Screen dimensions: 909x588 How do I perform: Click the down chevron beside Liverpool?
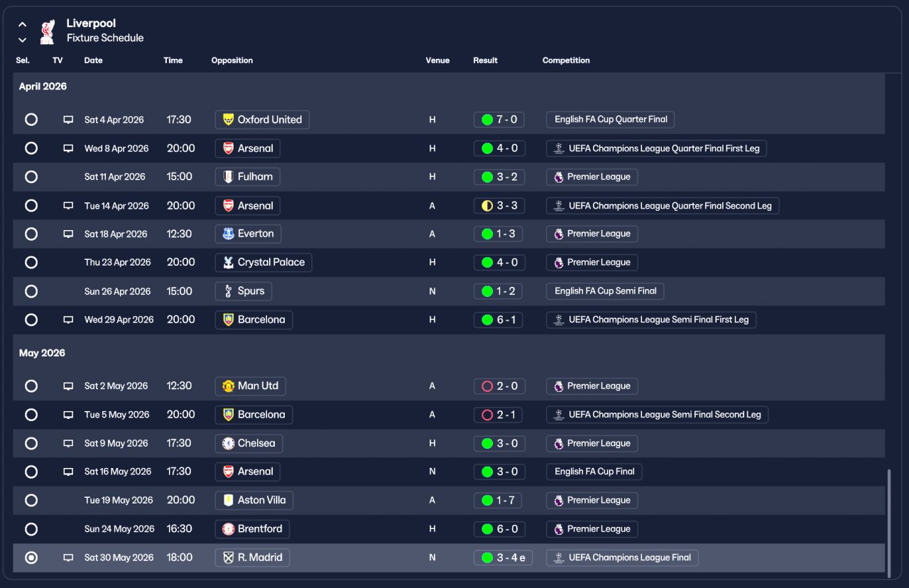pos(22,40)
